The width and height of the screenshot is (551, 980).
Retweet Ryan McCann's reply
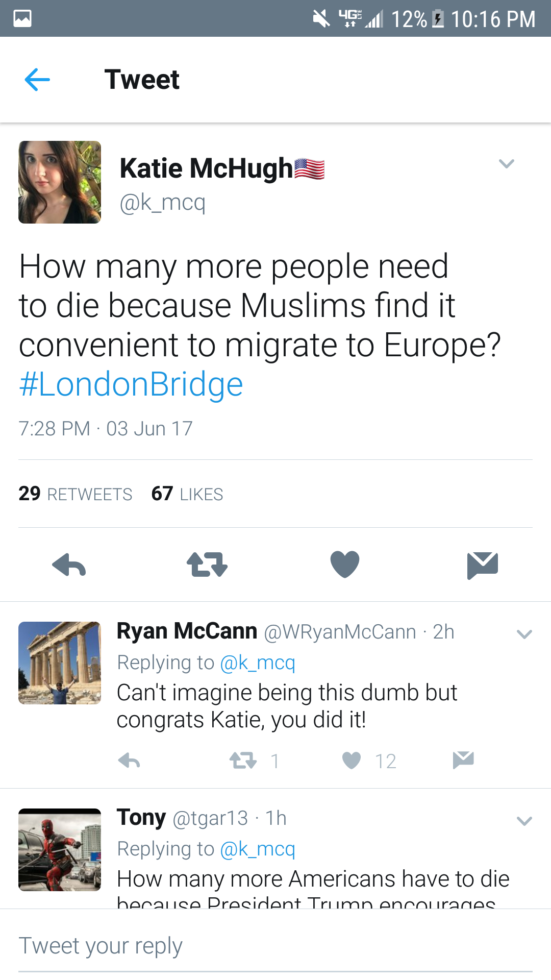[x=243, y=761]
